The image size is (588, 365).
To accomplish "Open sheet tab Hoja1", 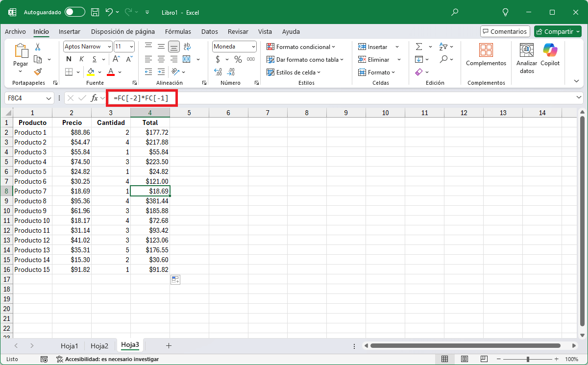I will pos(70,346).
